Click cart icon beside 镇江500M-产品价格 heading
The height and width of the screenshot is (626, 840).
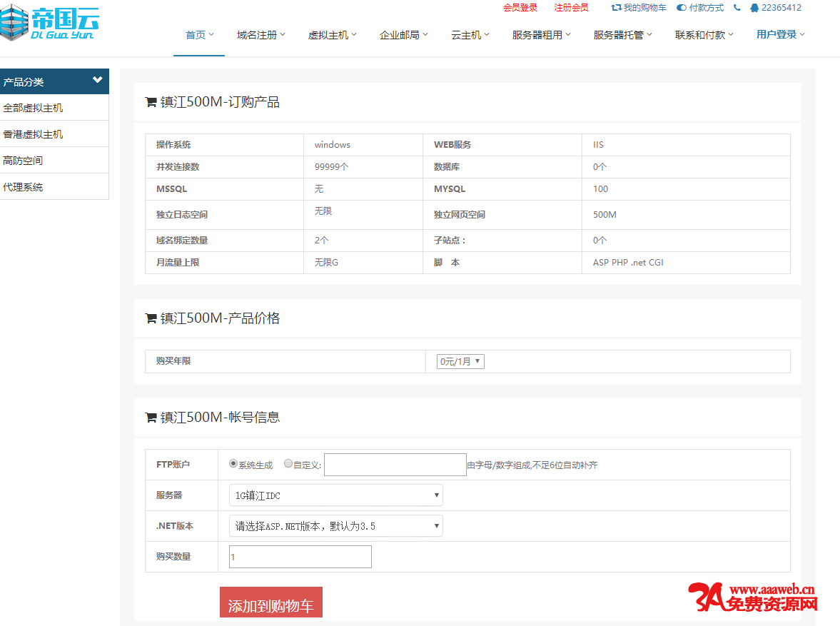coord(151,318)
